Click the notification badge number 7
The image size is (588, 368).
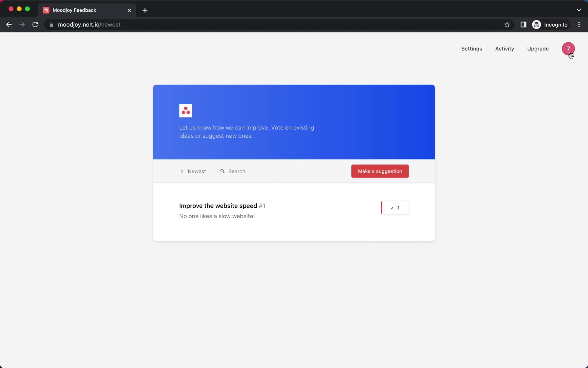(568, 48)
